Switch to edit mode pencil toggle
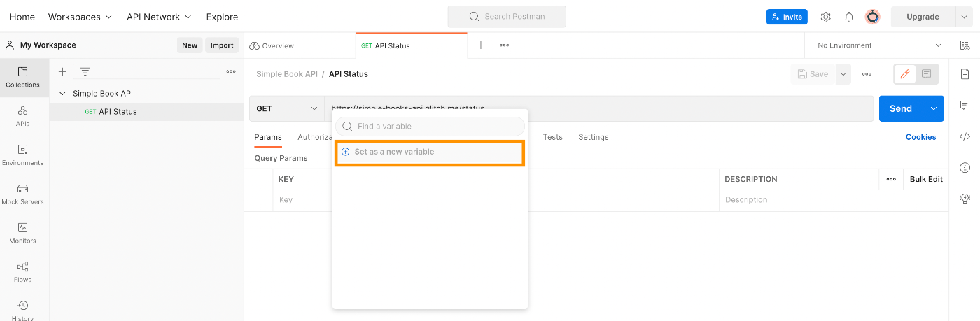Image resolution: width=980 pixels, height=321 pixels. [905, 73]
